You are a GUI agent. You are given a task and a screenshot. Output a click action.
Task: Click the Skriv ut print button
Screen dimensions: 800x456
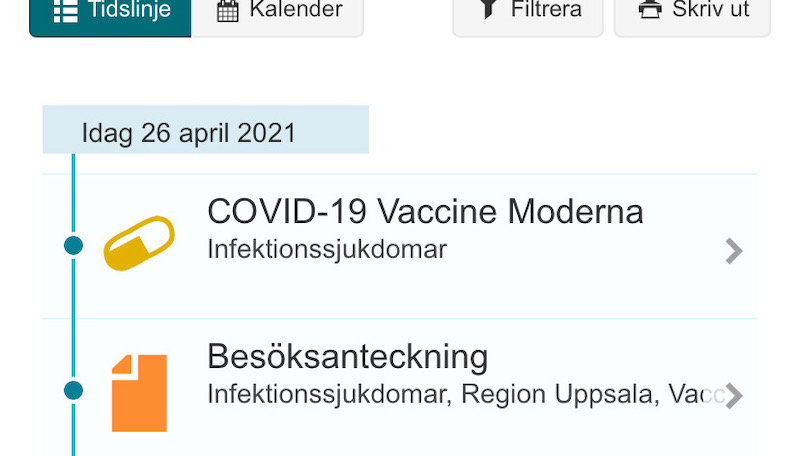click(x=692, y=15)
